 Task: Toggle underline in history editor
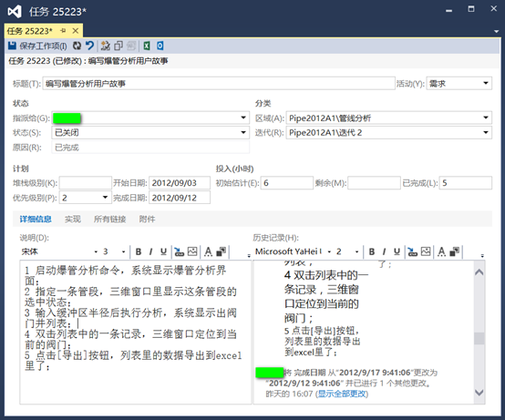(x=397, y=251)
